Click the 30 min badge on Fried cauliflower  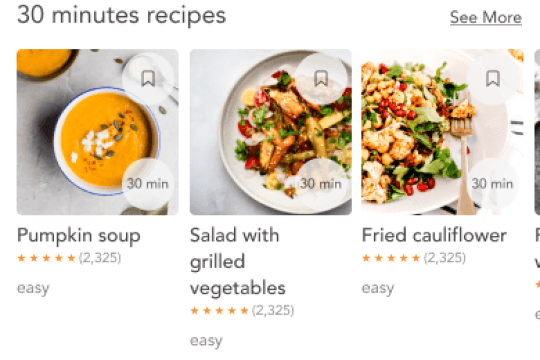pyautogui.click(x=493, y=184)
